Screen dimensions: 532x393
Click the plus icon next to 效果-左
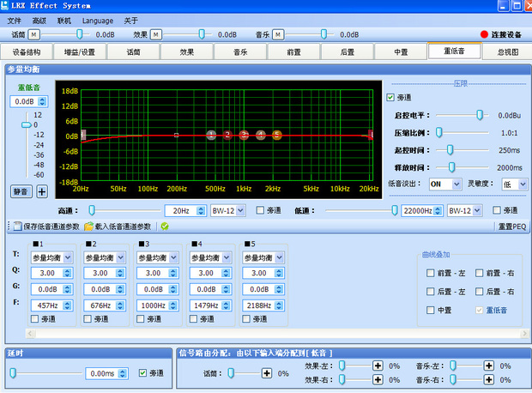pyautogui.click(x=377, y=366)
